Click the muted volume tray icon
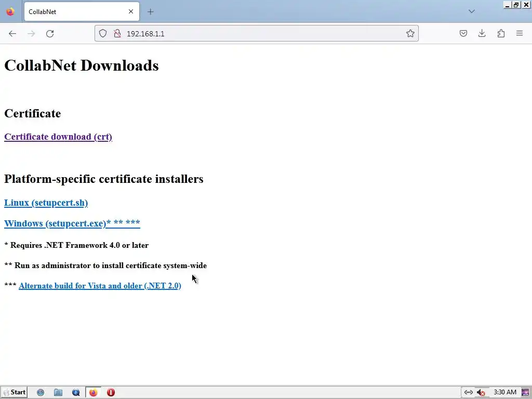This screenshot has width=532, height=399. coord(481,393)
